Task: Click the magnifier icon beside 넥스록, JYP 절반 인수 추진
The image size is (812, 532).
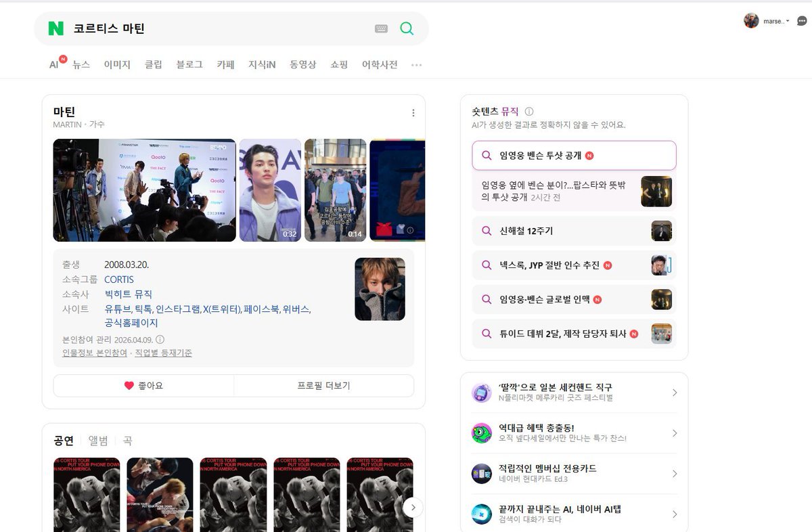Action: (x=487, y=265)
